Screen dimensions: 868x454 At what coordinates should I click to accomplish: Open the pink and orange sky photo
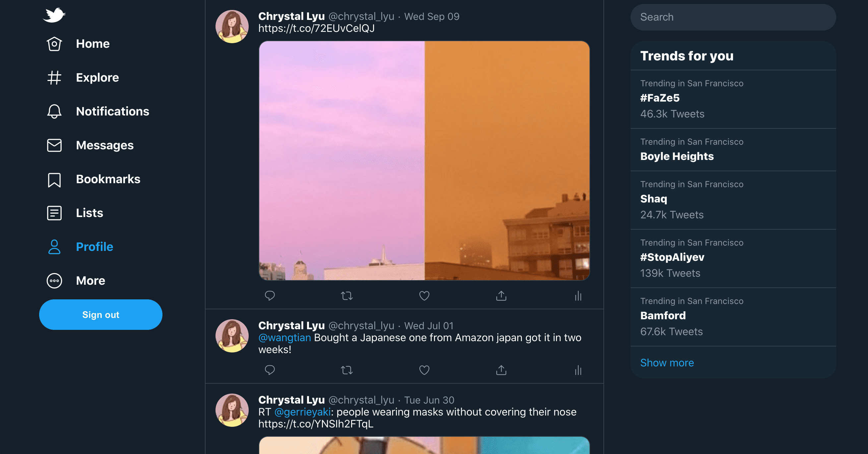424,161
